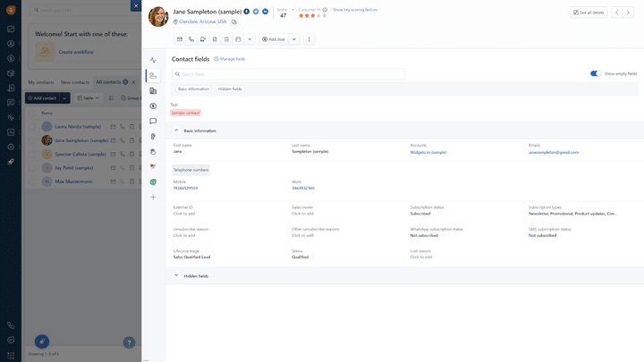The height and width of the screenshot is (362, 644).
Task: Click the send email icon in contact toolbar
Action: pos(180,39)
